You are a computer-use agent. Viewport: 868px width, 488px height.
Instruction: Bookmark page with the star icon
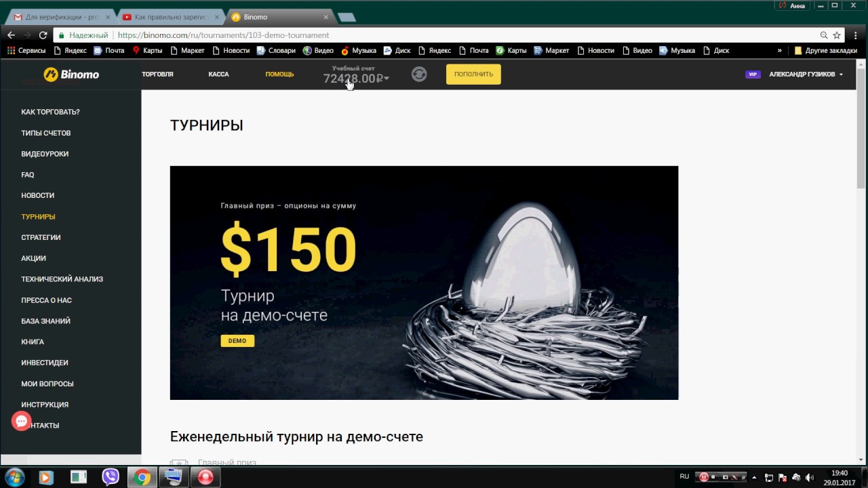click(837, 35)
